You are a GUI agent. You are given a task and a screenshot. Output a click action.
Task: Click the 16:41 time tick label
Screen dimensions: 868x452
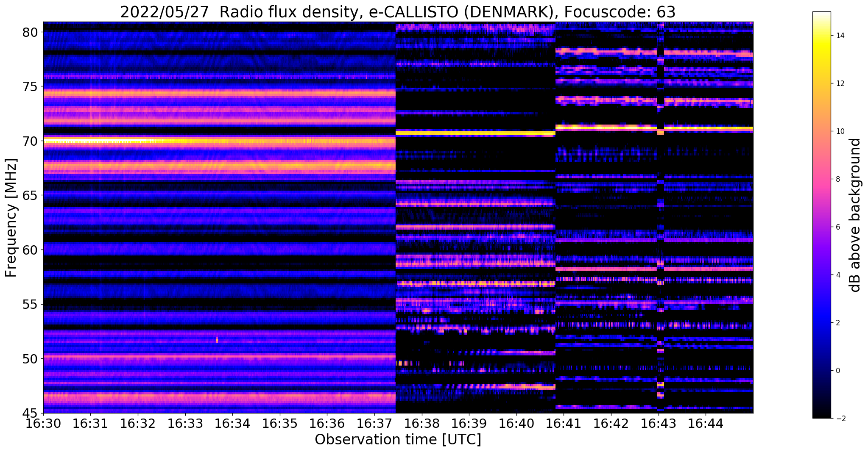click(564, 423)
